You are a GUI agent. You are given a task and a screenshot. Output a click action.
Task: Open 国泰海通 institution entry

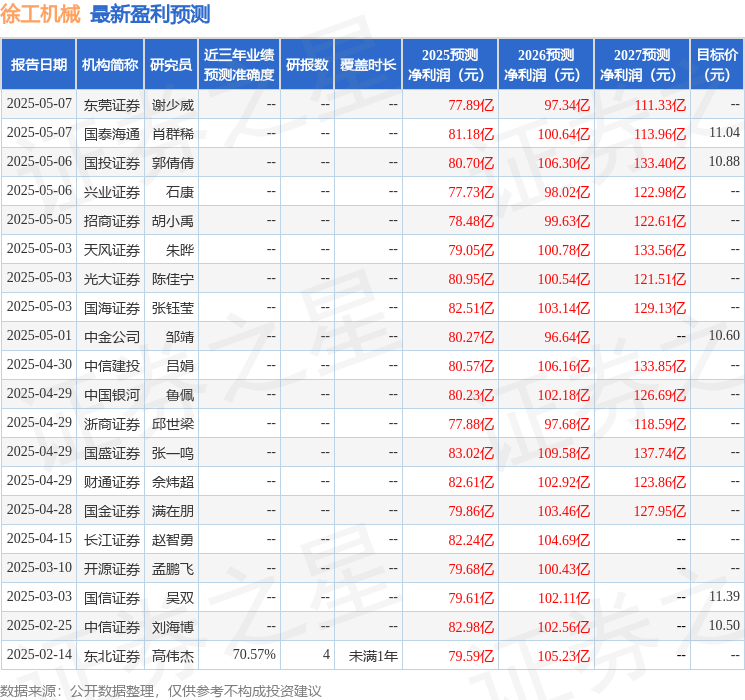pos(111,133)
